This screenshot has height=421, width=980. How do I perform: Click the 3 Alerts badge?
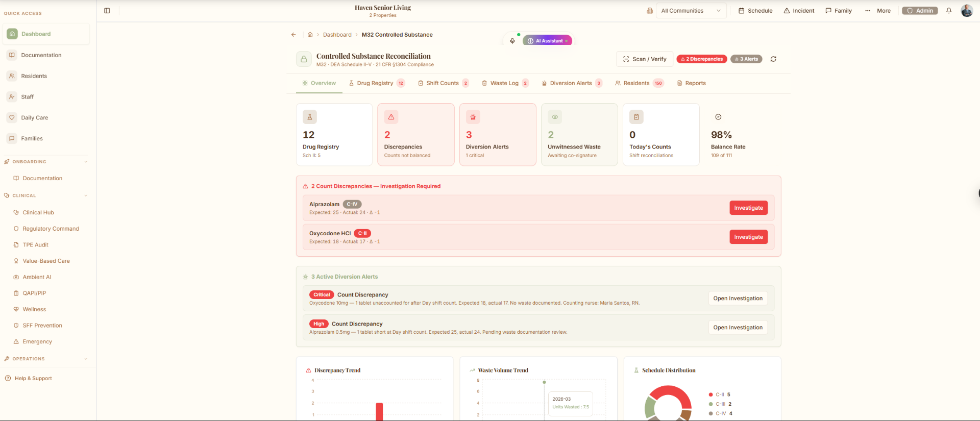pos(746,59)
